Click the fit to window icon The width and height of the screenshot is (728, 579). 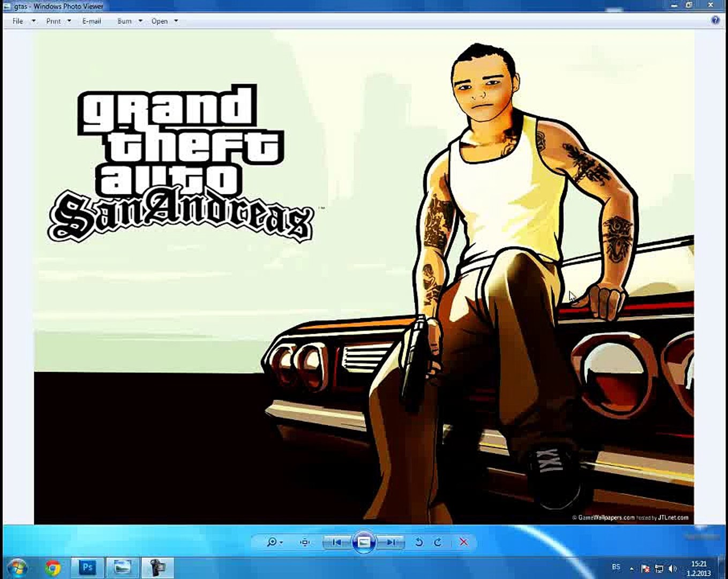click(305, 542)
